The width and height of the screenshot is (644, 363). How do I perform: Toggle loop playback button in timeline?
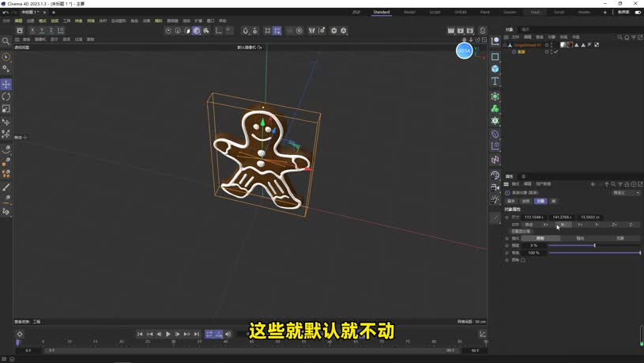[209, 335]
